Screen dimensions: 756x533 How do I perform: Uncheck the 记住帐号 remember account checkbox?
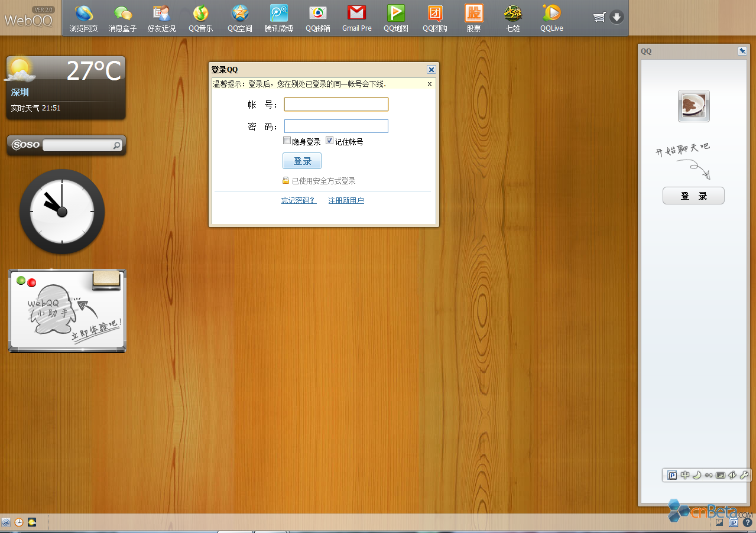(330, 141)
